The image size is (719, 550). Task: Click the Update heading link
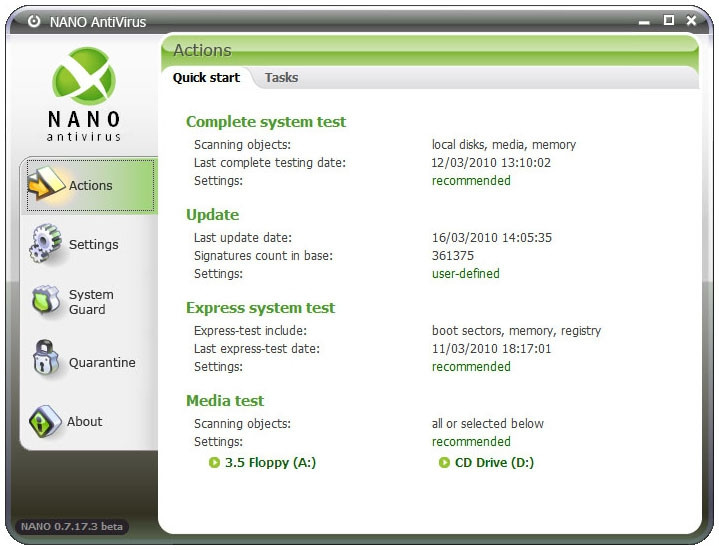212,215
